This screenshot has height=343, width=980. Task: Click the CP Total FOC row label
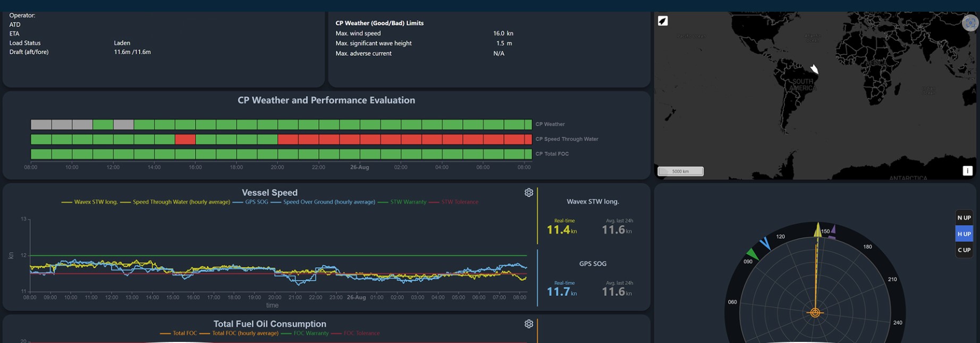[552, 154]
